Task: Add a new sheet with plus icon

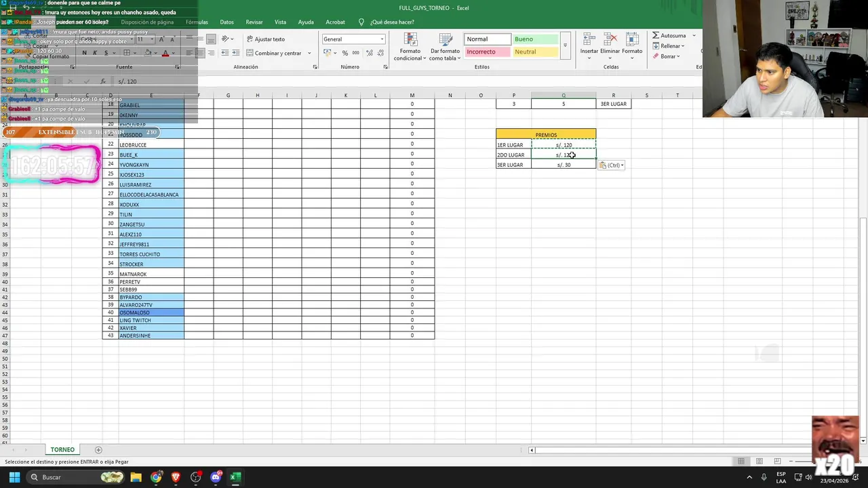Action: coord(98,449)
